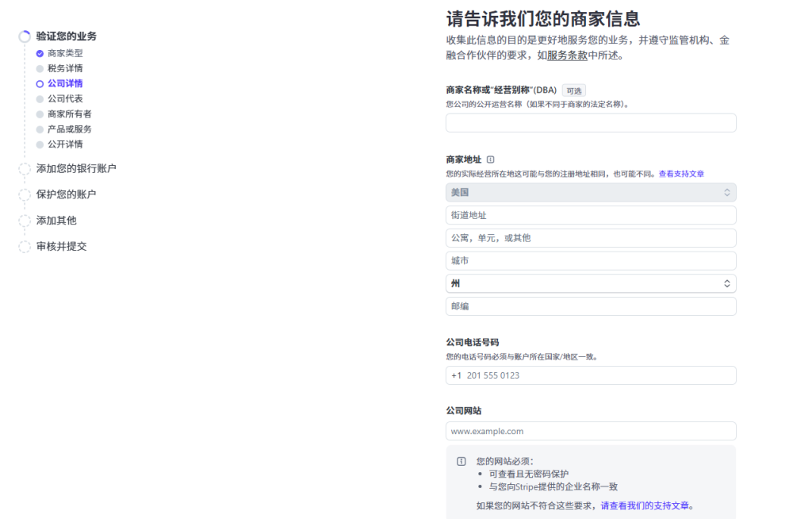
Task: Click the 请查看我们的支持文章 link
Action: (647, 506)
